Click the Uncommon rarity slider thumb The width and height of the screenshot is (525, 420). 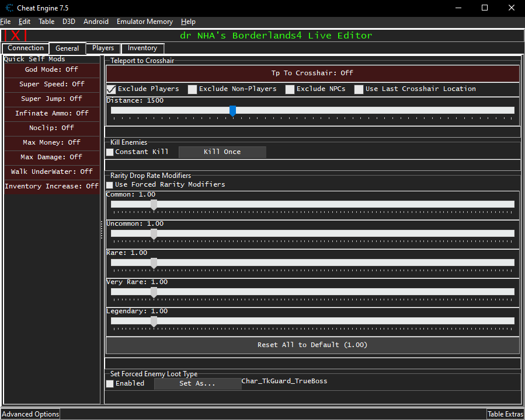pyautogui.click(x=154, y=234)
